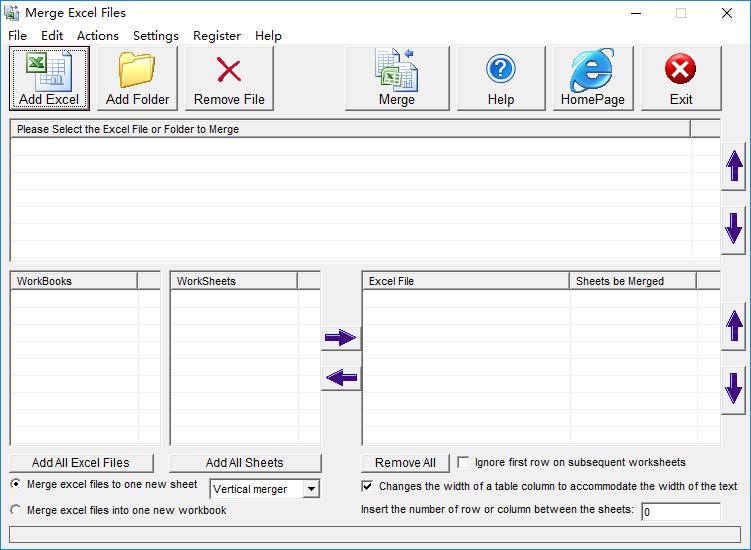Remove selected sheet with left arrow
This screenshot has width=751, height=550.
[x=341, y=378]
